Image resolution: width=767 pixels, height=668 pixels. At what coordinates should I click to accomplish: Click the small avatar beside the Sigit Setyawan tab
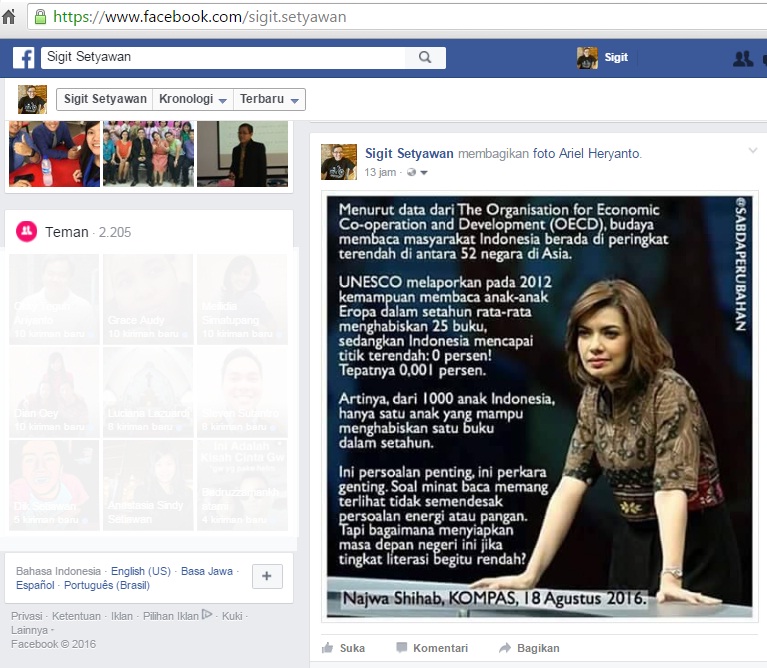coord(32,99)
